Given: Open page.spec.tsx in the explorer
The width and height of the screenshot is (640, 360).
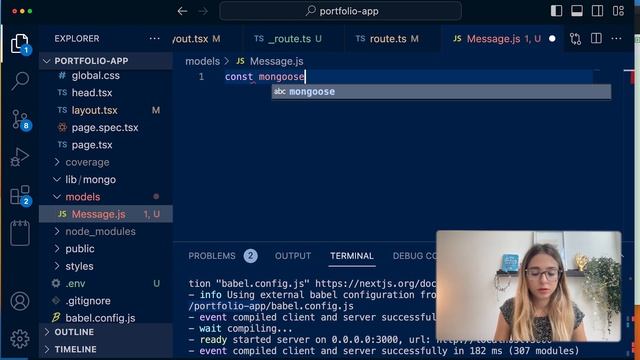Looking at the screenshot, I should pyautogui.click(x=106, y=127).
